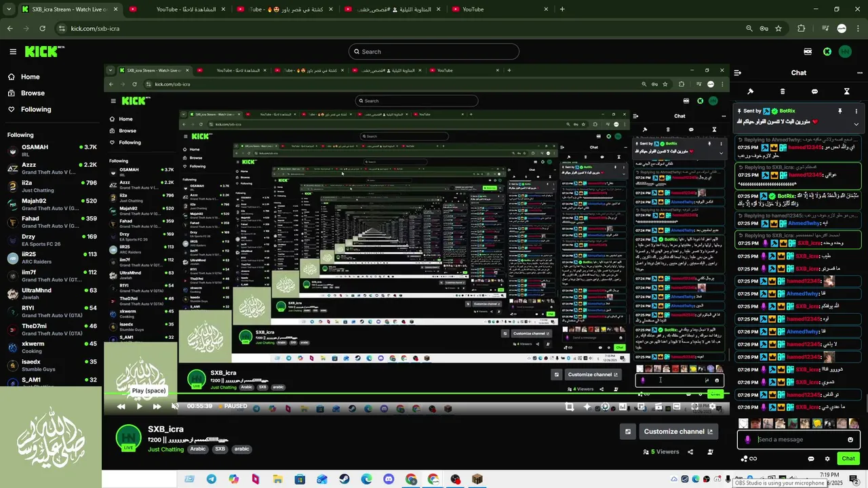Viewport: 868px width, 488px height.
Task: Click the browser back arrow
Action: tap(9, 28)
